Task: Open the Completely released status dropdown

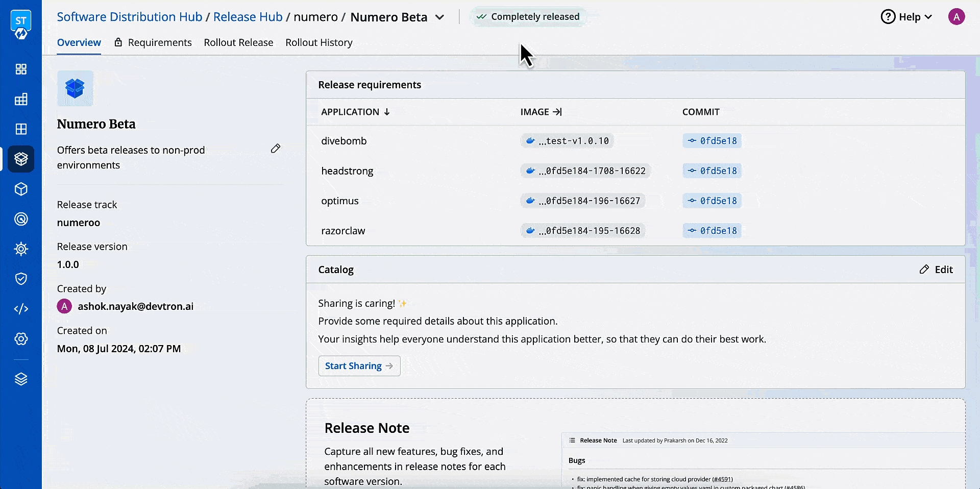Action: pyautogui.click(x=528, y=17)
